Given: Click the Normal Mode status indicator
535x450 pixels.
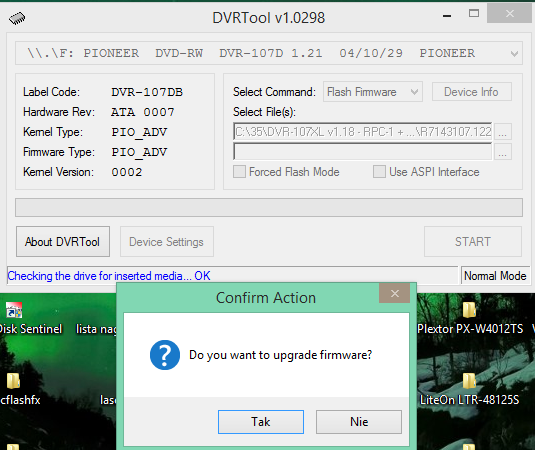Looking at the screenshot, I should pos(495,276).
